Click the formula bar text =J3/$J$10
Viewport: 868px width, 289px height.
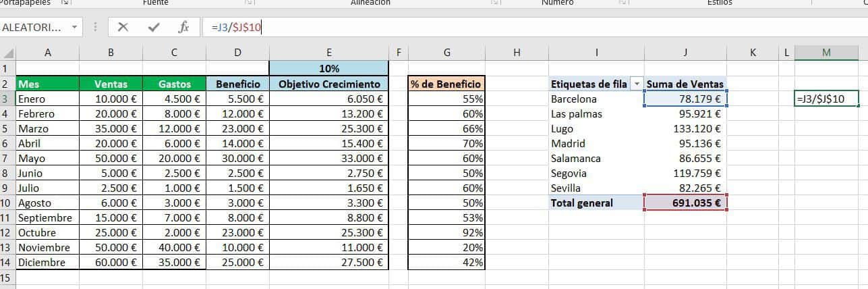tap(237, 28)
